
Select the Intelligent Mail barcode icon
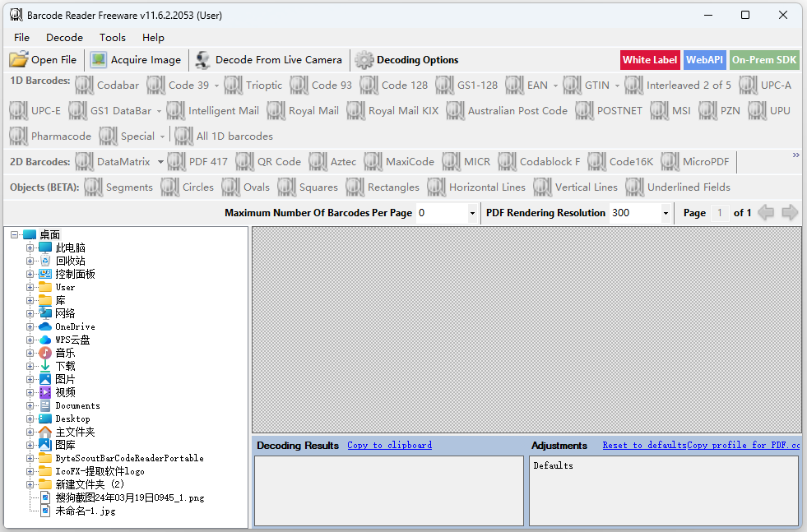(175, 111)
